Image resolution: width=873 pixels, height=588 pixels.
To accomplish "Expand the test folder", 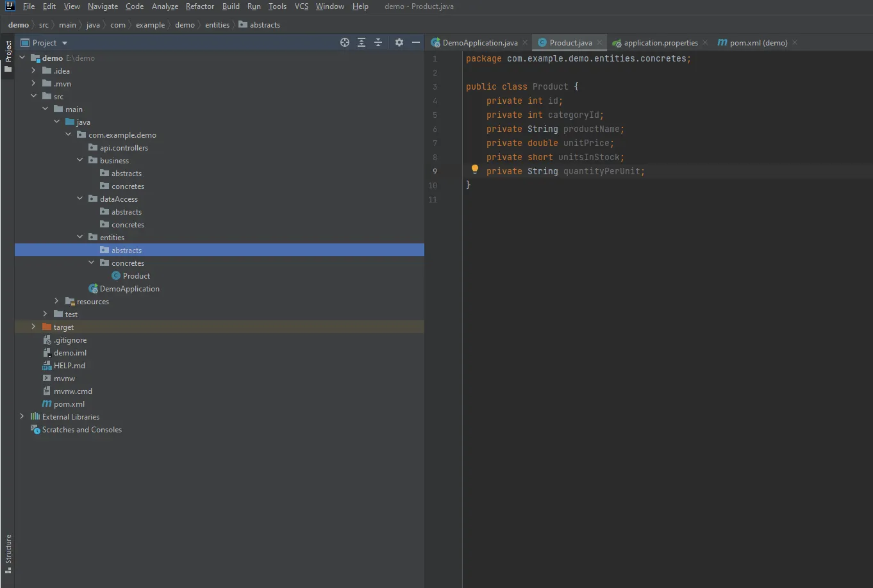I will pos(46,314).
